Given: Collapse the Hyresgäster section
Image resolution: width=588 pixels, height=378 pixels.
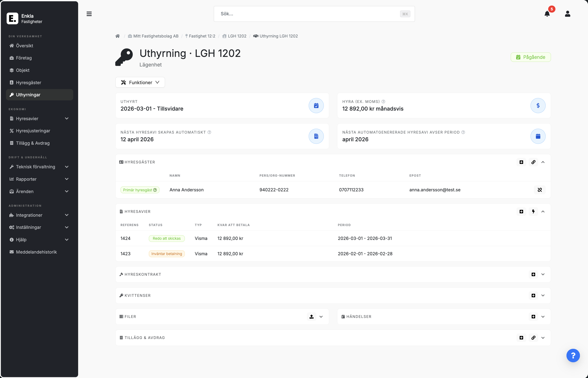Looking at the screenshot, I should tap(543, 162).
